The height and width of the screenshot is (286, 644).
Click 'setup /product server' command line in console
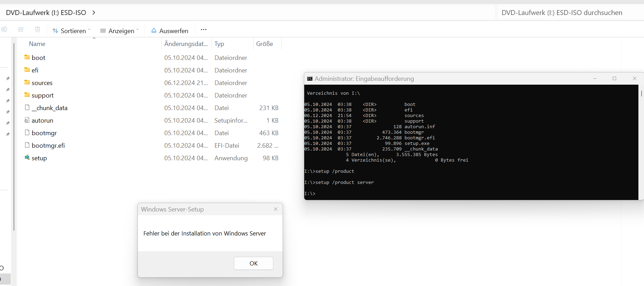pyautogui.click(x=339, y=183)
